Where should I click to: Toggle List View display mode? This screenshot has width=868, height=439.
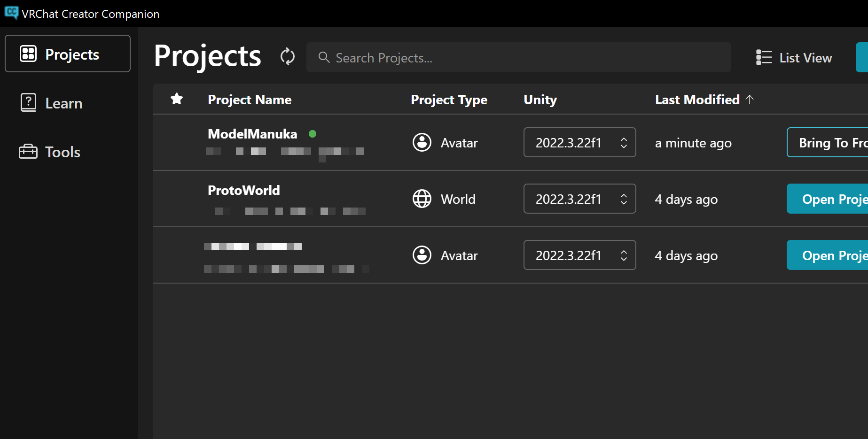794,57
